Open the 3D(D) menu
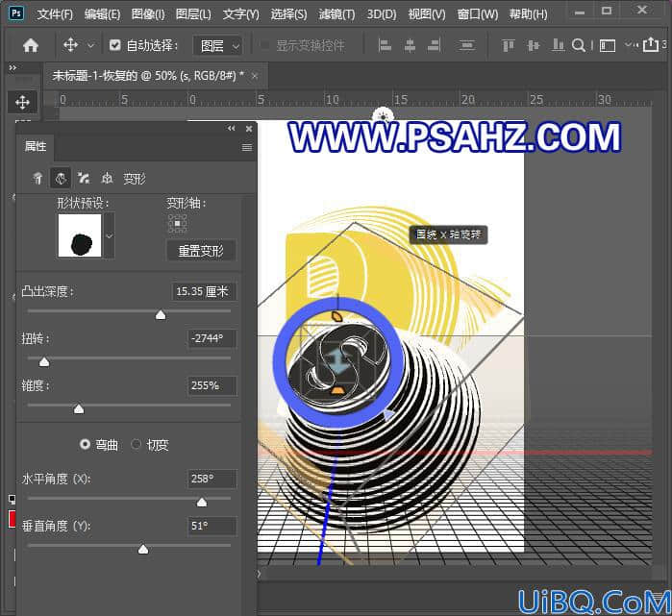This screenshot has height=616, width=672. coord(382,14)
